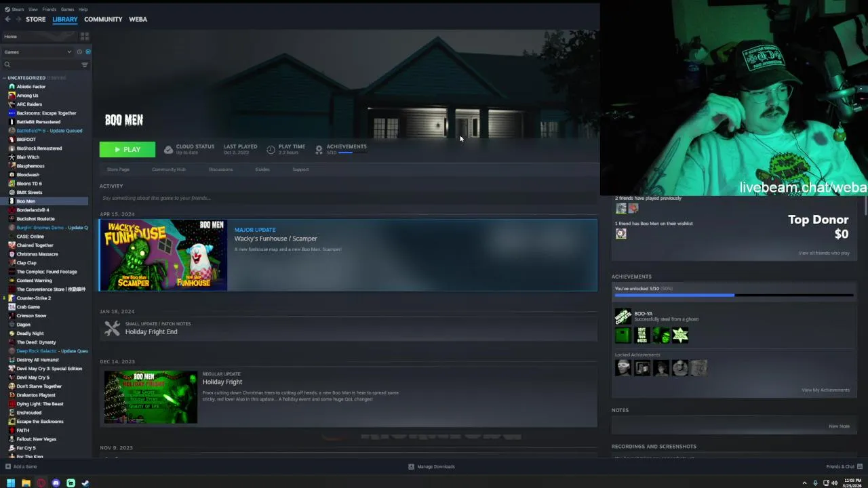This screenshot has width=868, height=488.
Task: Click the achievements progress bar in the right panel
Action: (x=734, y=296)
